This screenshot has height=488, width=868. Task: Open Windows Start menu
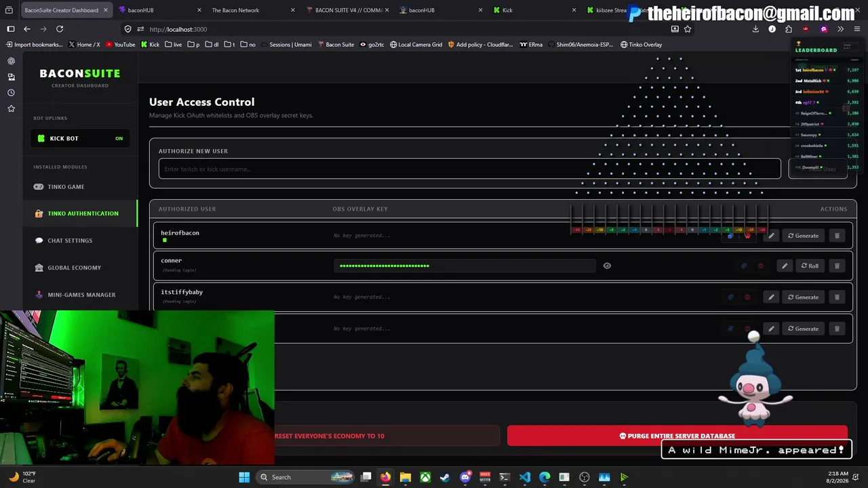coord(244,477)
